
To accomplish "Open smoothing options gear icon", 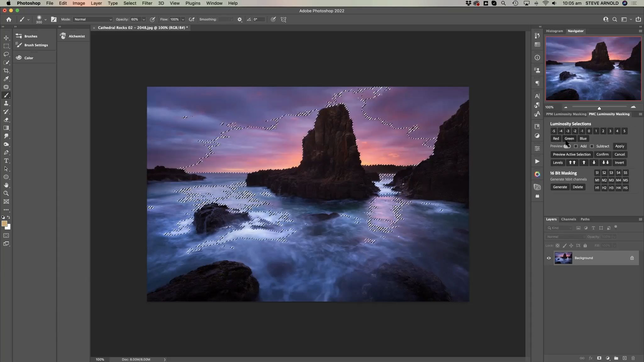I will click(240, 20).
